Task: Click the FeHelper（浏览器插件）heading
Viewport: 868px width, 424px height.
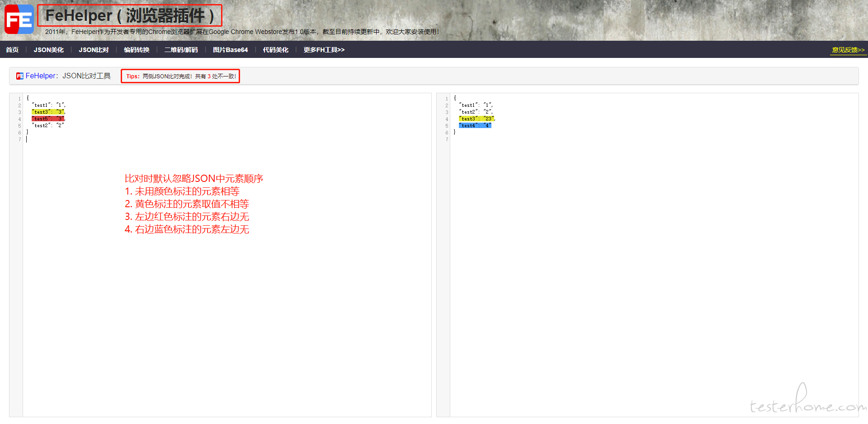Action: pos(130,15)
